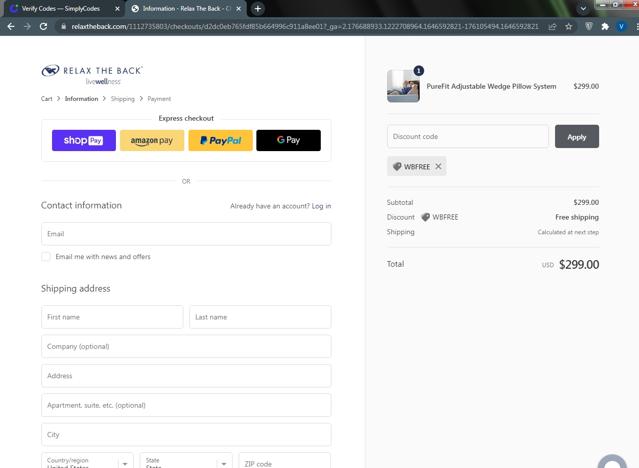Click the Free shipping text
Screen dimensions: 639x468
577,217
